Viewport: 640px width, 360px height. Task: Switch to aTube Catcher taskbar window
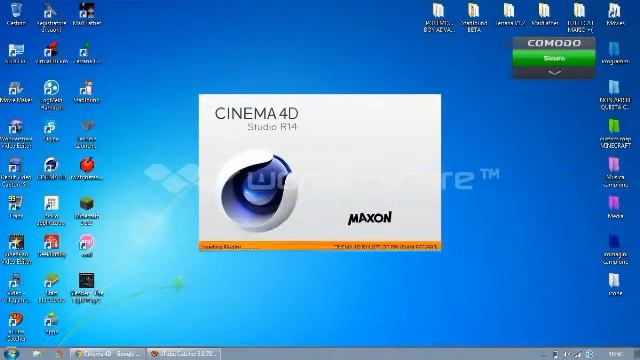pyautogui.click(x=184, y=353)
